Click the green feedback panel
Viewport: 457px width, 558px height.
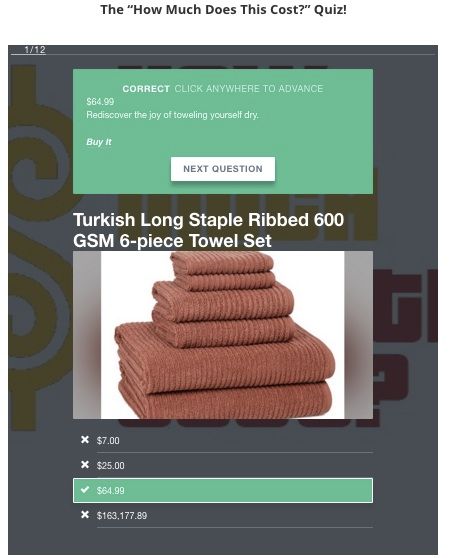[x=223, y=131]
